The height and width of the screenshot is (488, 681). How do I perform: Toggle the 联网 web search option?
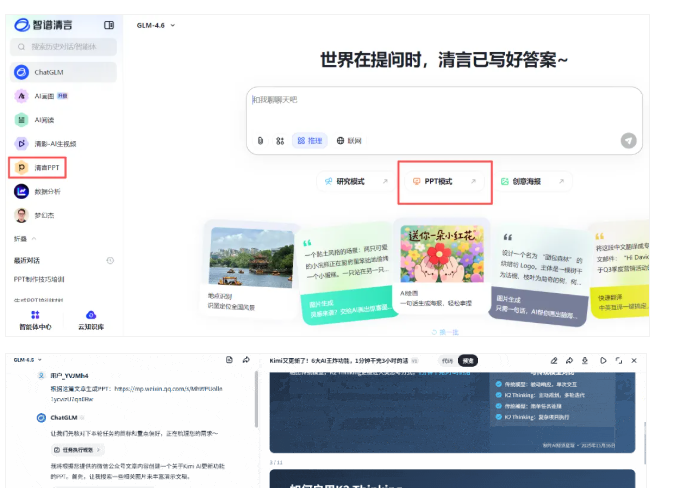coord(349,141)
